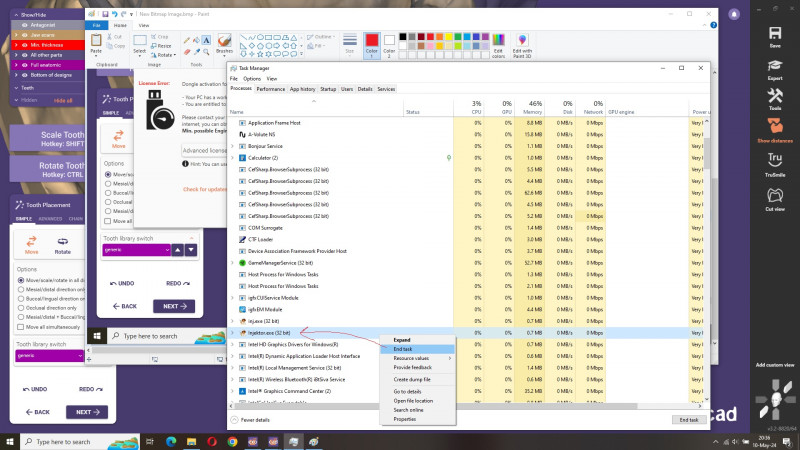Switch to the Performance tab
The image size is (800, 450).
270,89
